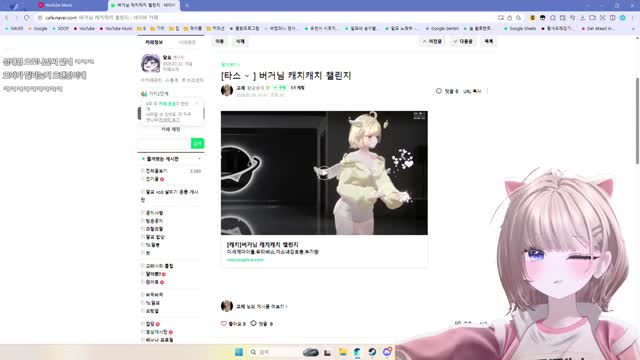Open the 영상게시판 board in sidebar
Image resolution: width=640 pixels, height=360 pixels.
[x=157, y=332]
